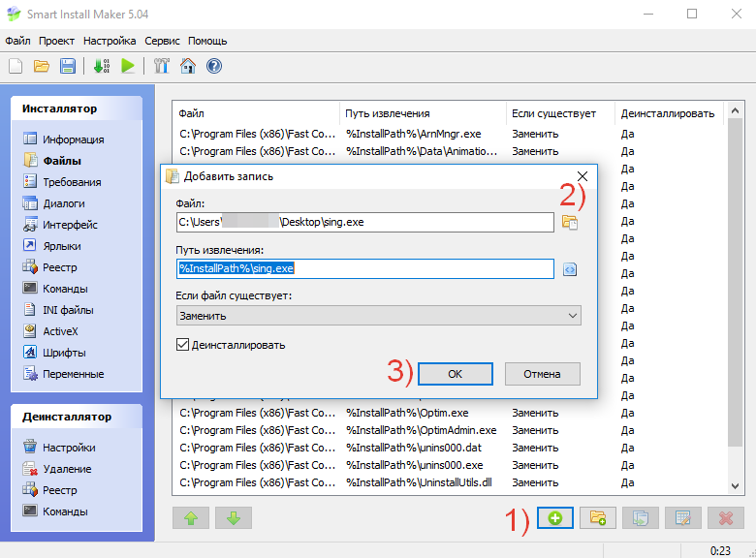Viewport: 756px width, 558px height.
Task: Select the row with %InstallPath%\Data\Animatio…
Action: click(x=449, y=151)
